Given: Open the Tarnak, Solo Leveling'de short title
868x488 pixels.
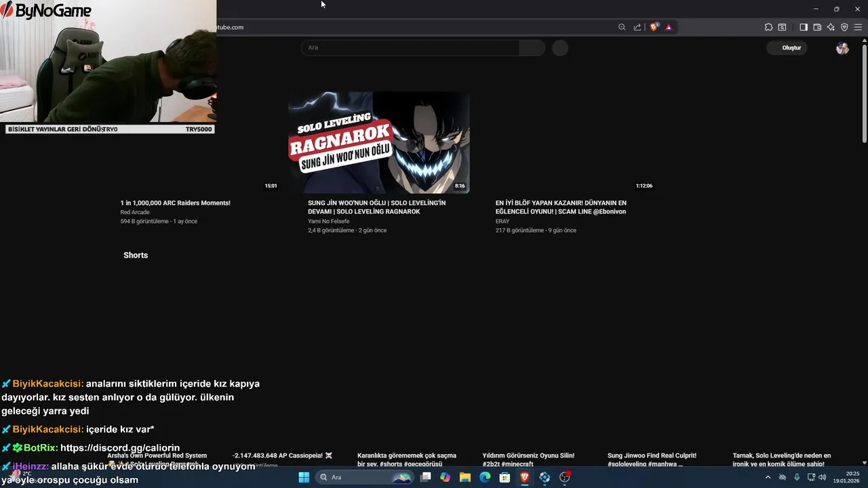Looking at the screenshot, I should coord(782,460).
